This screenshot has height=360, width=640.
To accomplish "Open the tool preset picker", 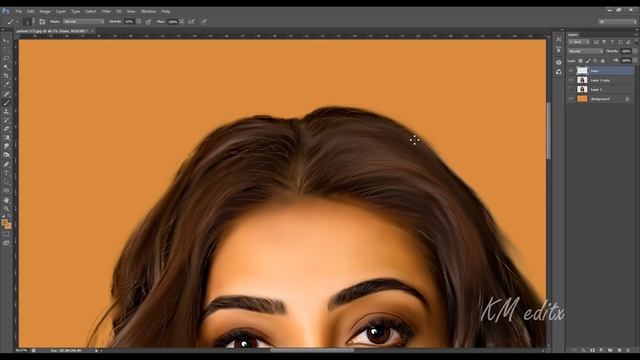I will click(12, 22).
